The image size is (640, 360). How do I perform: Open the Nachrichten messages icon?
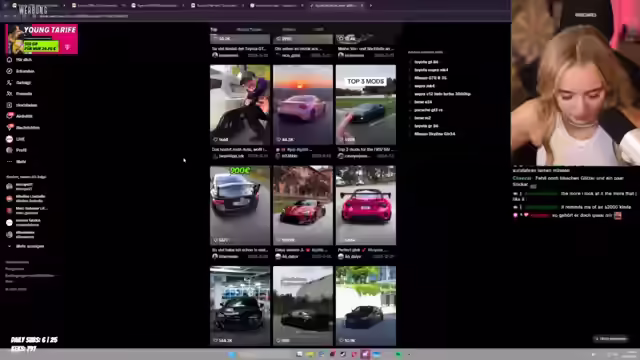[9, 127]
